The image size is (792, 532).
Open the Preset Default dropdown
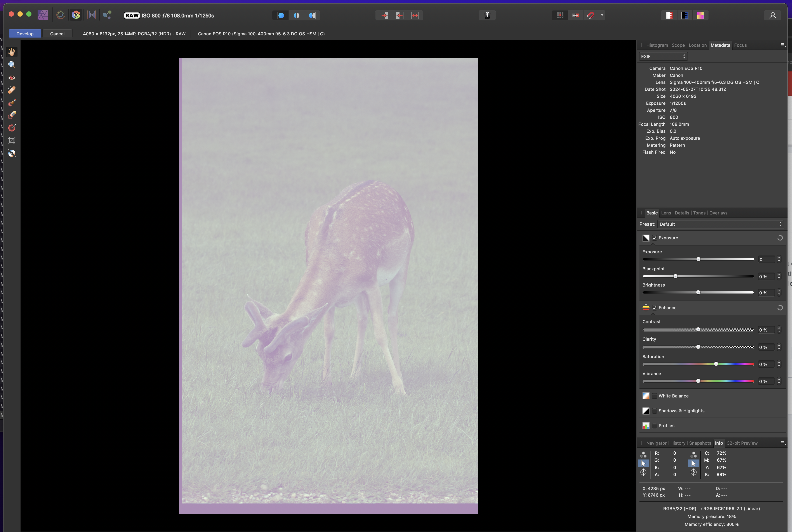coord(720,224)
